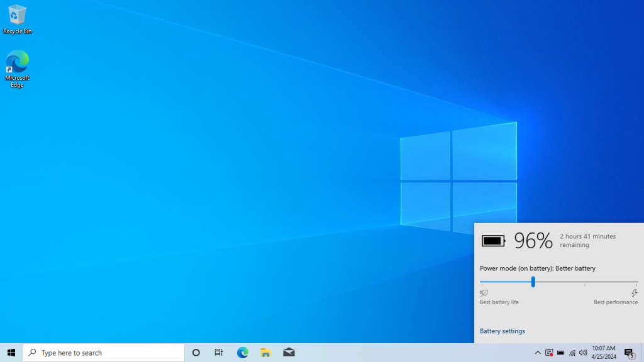Viewport: 644px width, 362px height.
Task: Select the Best battery life leaf icon
Action: [483, 292]
